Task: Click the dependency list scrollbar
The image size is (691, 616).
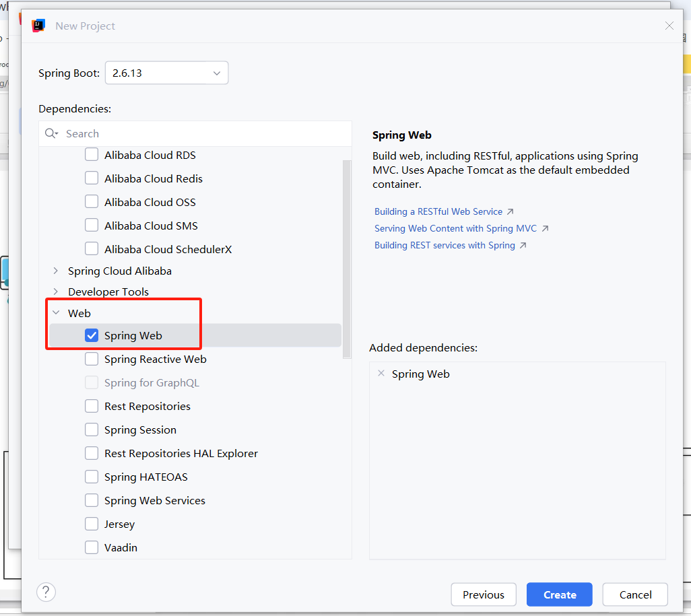Action: click(347, 256)
